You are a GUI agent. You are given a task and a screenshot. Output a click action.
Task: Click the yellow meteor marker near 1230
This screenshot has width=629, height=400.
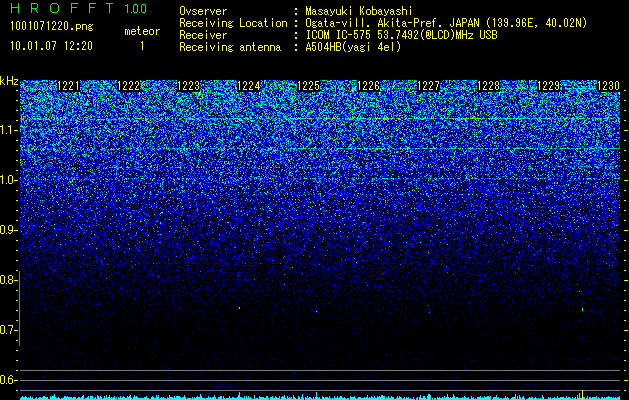582,394
